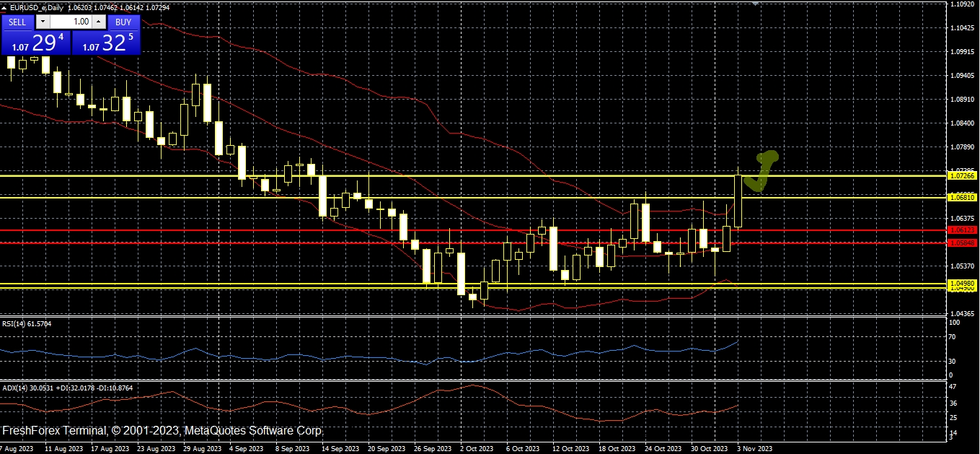980x454 pixels.
Task: Click the RSI(14) indicator label
Action: (27, 323)
